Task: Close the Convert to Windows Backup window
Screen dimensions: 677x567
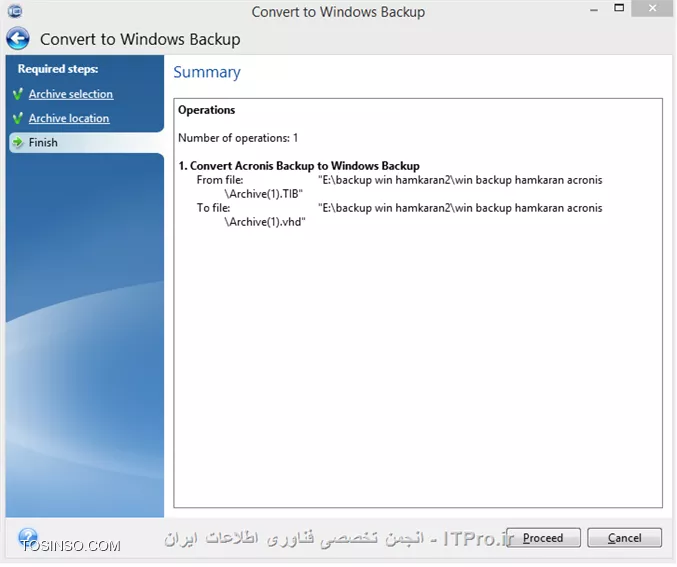Action: click(x=652, y=8)
